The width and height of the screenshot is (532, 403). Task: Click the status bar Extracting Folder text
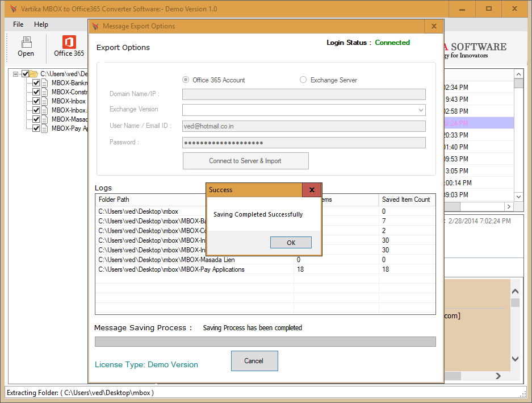coord(81,393)
